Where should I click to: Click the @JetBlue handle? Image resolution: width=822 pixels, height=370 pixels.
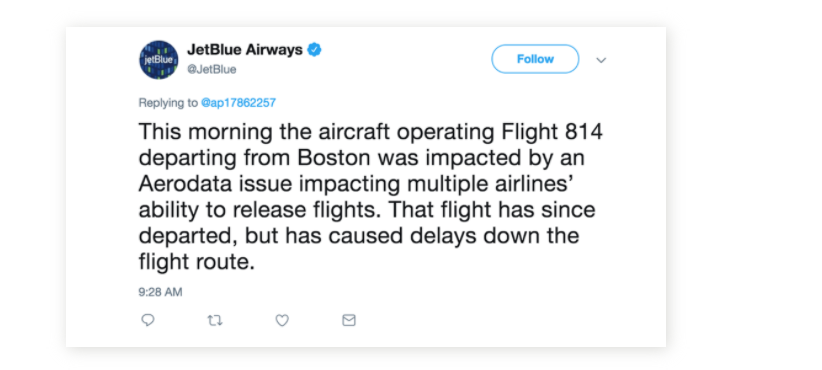click(x=212, y=69)
